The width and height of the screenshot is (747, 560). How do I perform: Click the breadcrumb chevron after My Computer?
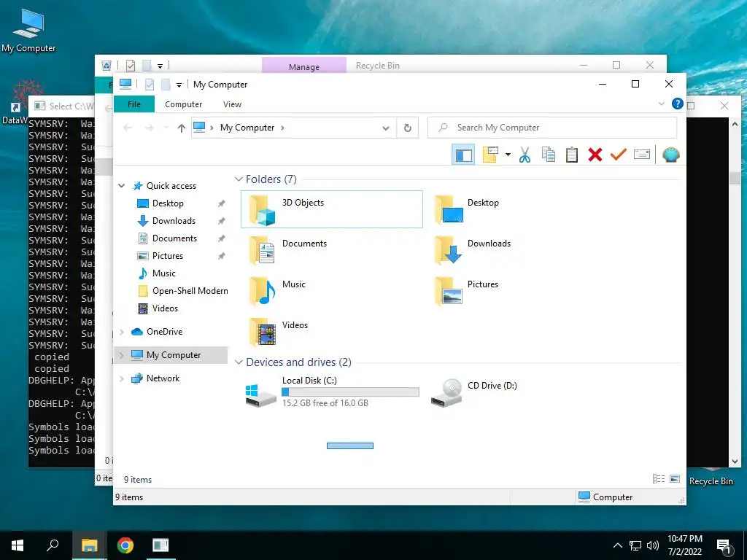click(x=282, y=128)
